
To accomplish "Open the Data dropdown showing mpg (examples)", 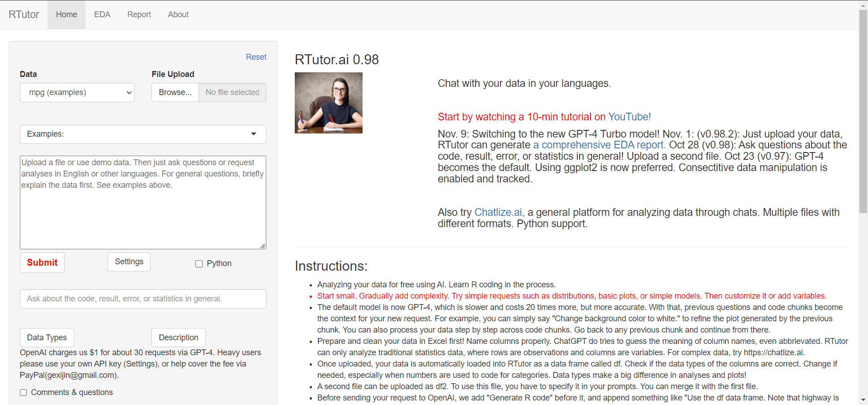I will (x=77, y=92).
